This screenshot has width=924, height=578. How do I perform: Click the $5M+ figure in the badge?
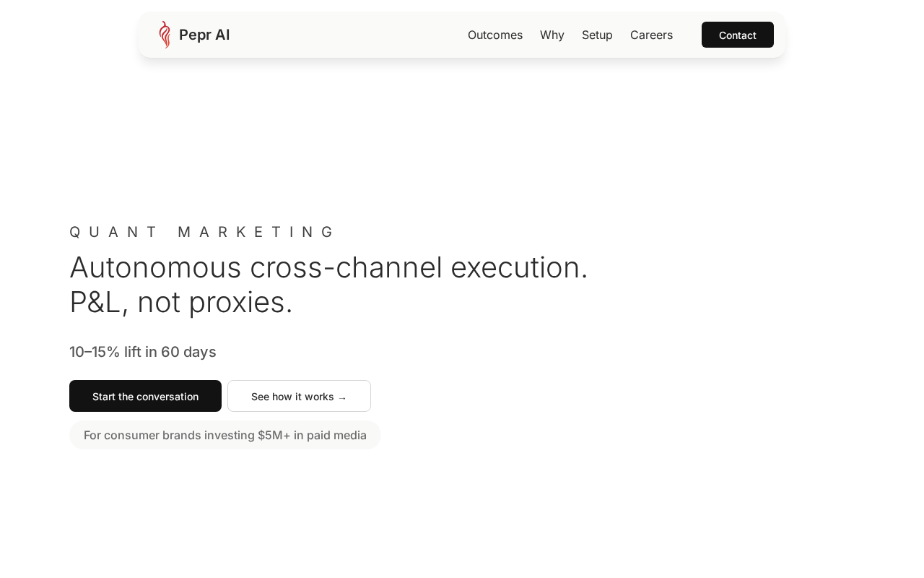pos(274,435)
